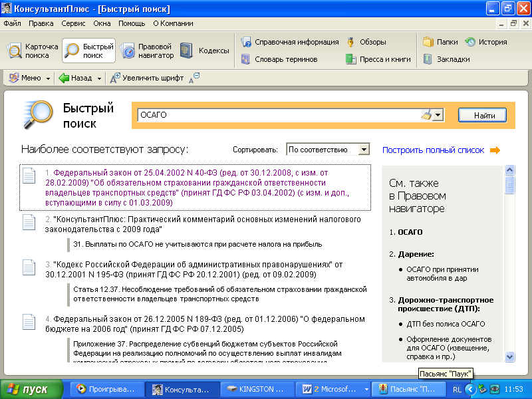Image resolution: width=532 pixels, height=399 pixels.
Task: Open the Сортировать По соответствию dropdown
Action: 328,150
